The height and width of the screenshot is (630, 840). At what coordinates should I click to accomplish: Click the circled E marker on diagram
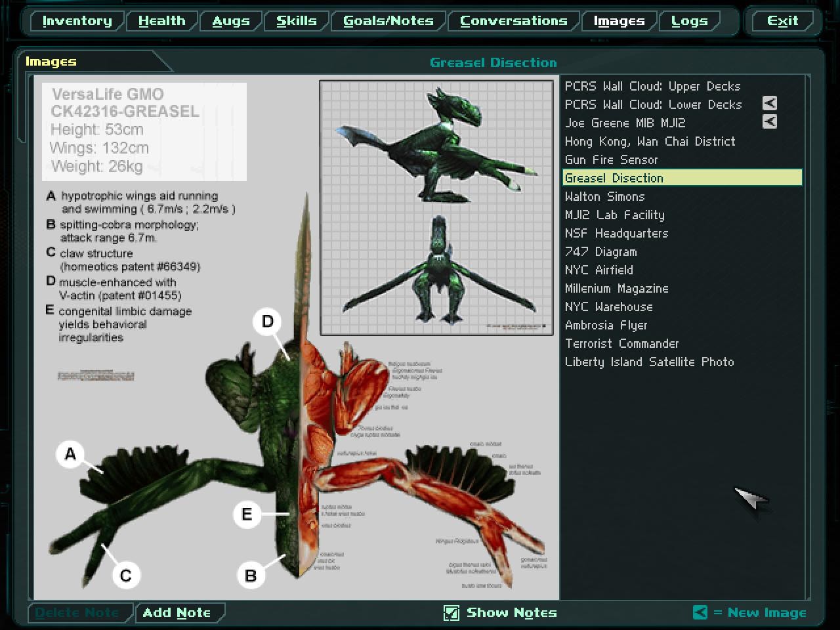tap(247, 514)
